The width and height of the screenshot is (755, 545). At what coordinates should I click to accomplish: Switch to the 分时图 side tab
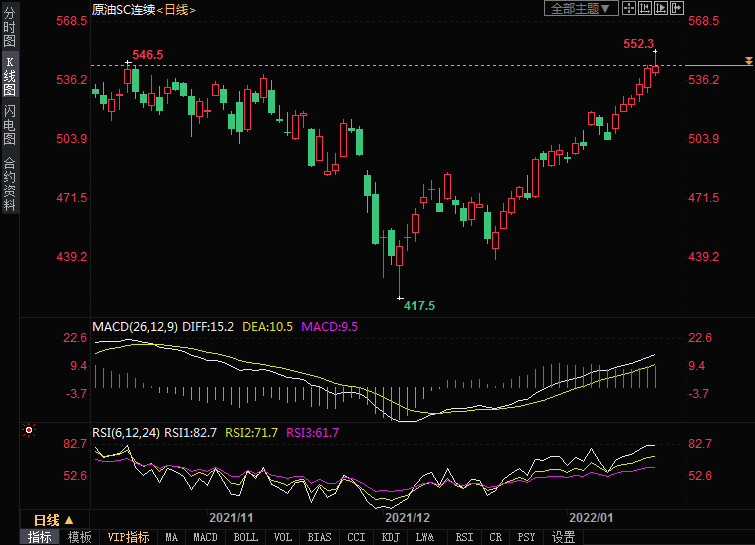pyautogui.click(x=9, y=27)
